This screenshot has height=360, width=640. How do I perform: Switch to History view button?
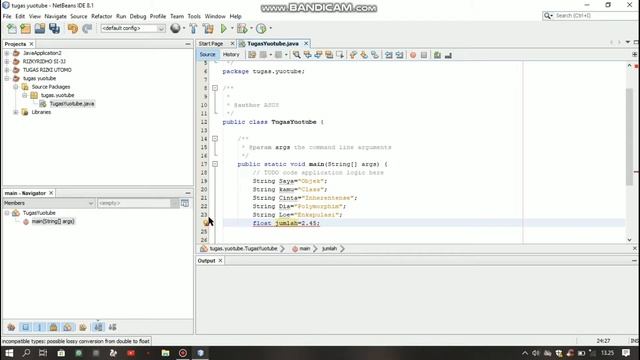click(231, 55)
